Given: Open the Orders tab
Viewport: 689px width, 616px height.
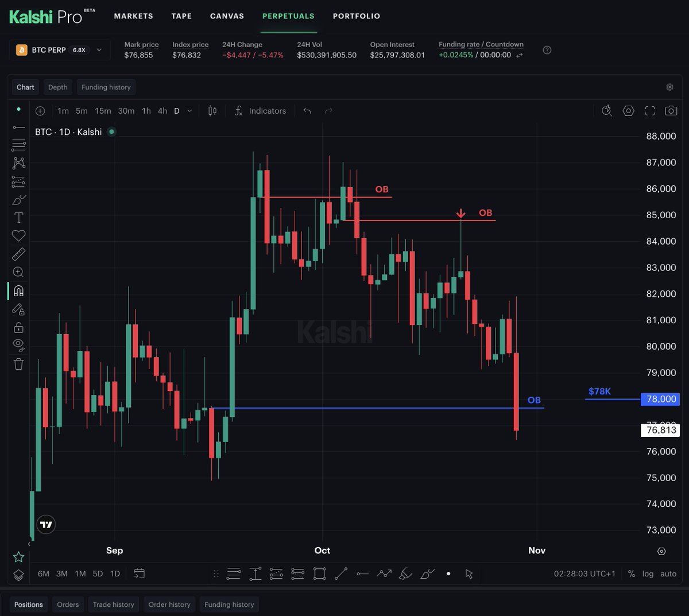Looking at the screenshot, I should pyautogui.click(x=68, y=605).
